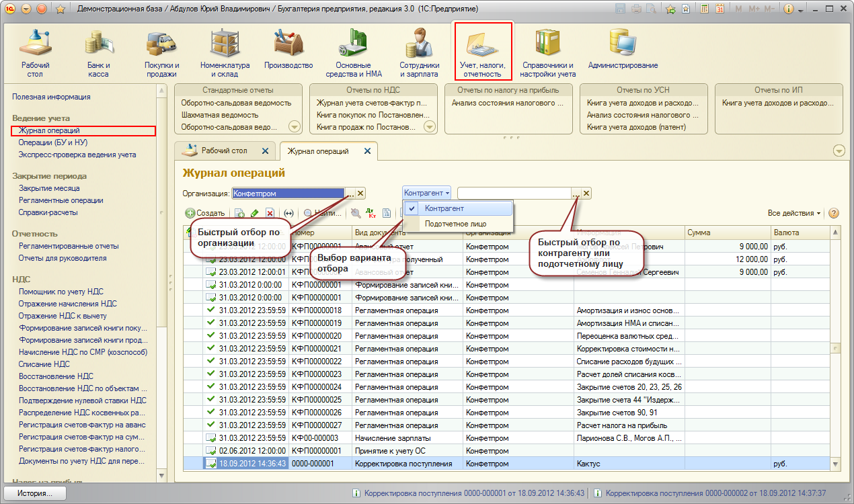This screenshot has width=854, height=504.
Task: Open the Банк и касса section
Action: click(98, 52)
